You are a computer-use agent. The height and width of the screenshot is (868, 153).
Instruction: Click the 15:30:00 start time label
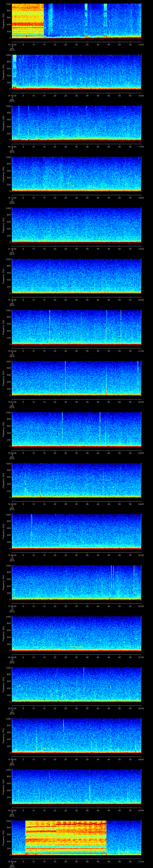pos(12,861)
